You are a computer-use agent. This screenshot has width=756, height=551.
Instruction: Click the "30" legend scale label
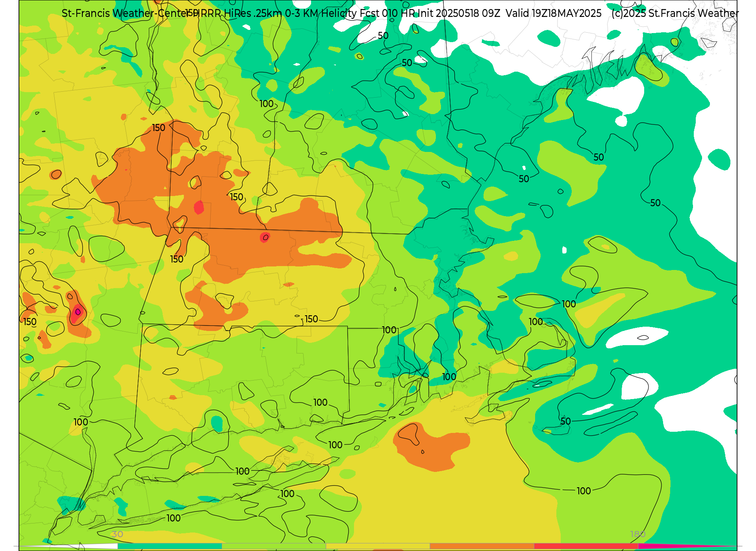click(117, 534)
